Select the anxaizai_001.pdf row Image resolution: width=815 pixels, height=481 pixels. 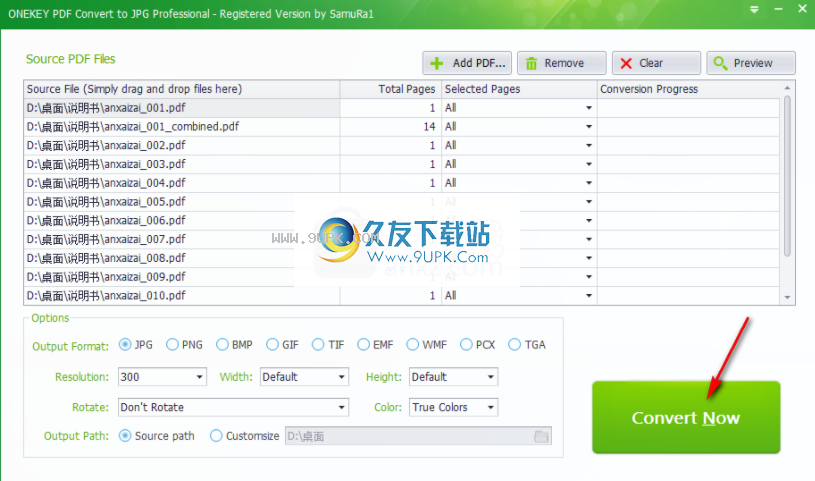[x=401, y=108]
